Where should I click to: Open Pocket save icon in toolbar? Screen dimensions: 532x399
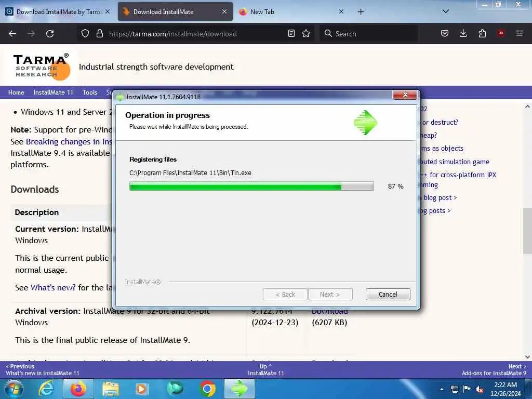tap(445, 33)
